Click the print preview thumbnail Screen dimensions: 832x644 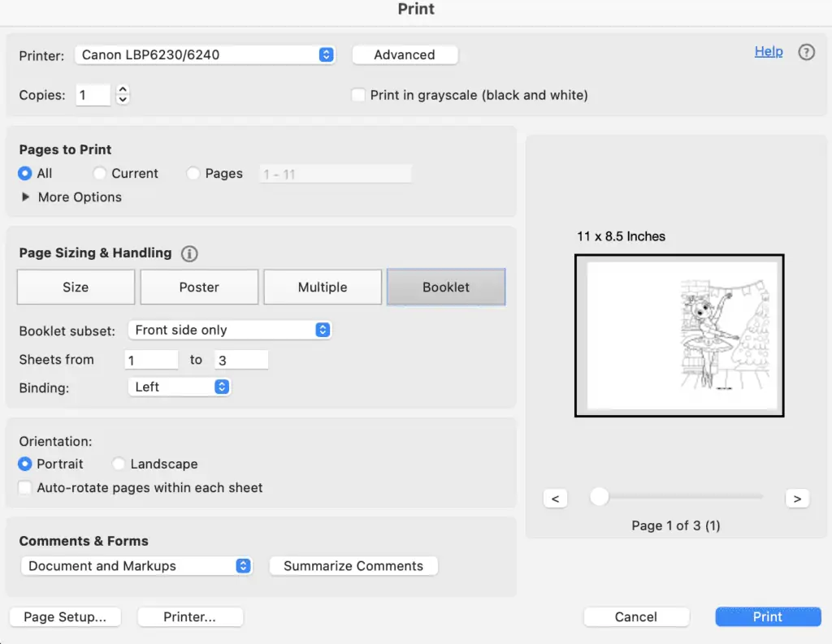click(x=679, y=335)
